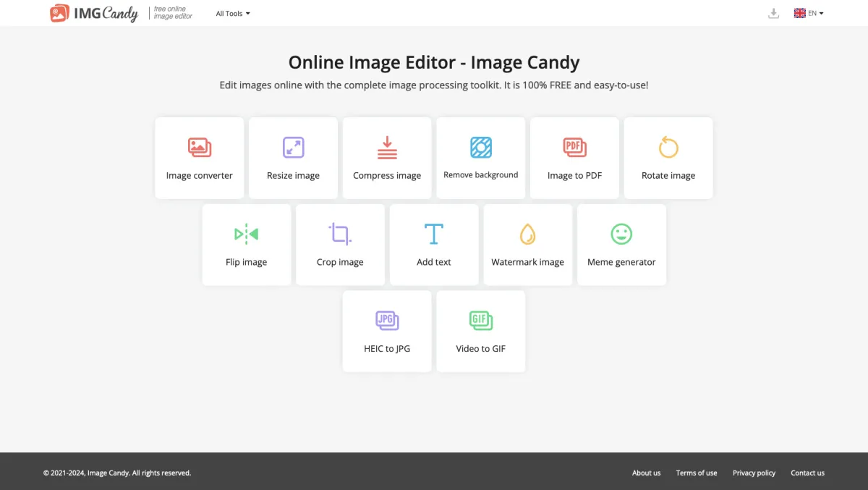Click the 'free online image editor' tagline

(173, 13)
